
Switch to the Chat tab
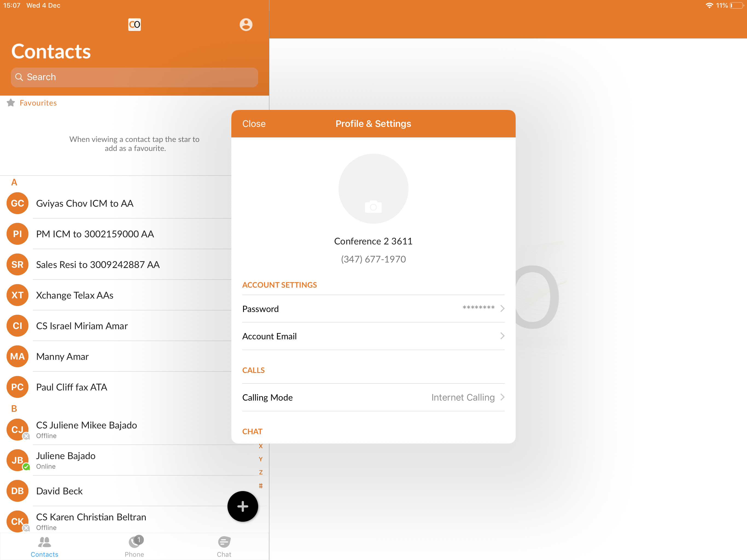coord(224,547)
